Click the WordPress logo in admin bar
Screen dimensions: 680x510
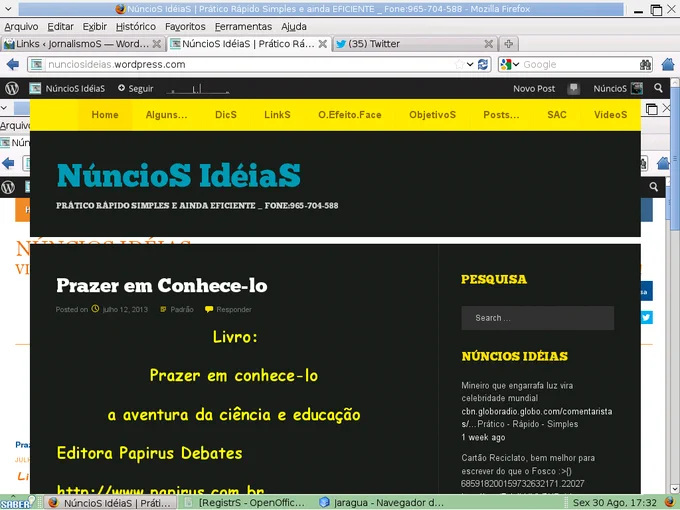tap(12, 88)
